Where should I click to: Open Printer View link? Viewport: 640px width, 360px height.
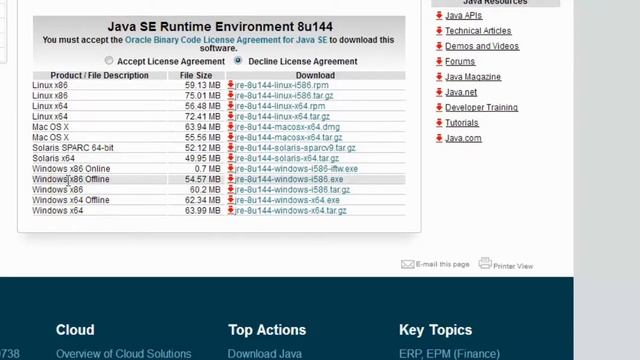[x=513, y=266]
